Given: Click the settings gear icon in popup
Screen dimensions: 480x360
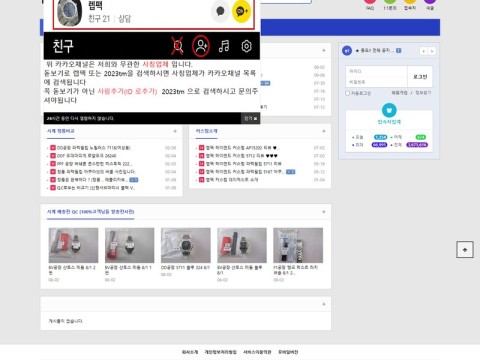Looking at the screenshot, I should (247, 46).
